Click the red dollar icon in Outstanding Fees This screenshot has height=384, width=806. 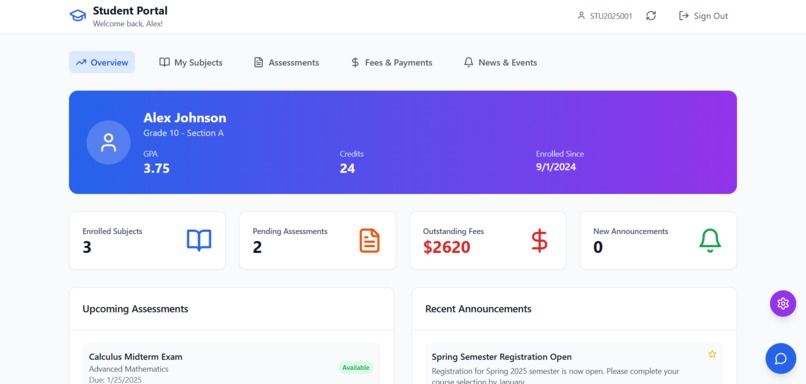click(539, 241)
